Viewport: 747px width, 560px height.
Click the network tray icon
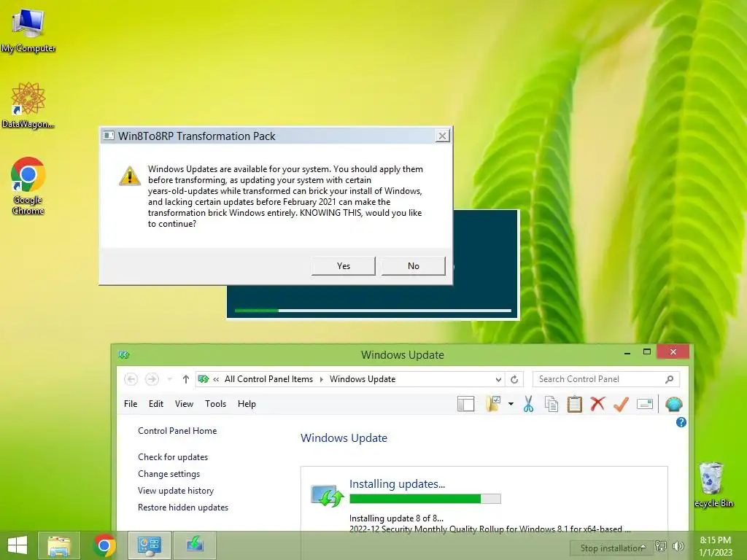coord(661,545)
